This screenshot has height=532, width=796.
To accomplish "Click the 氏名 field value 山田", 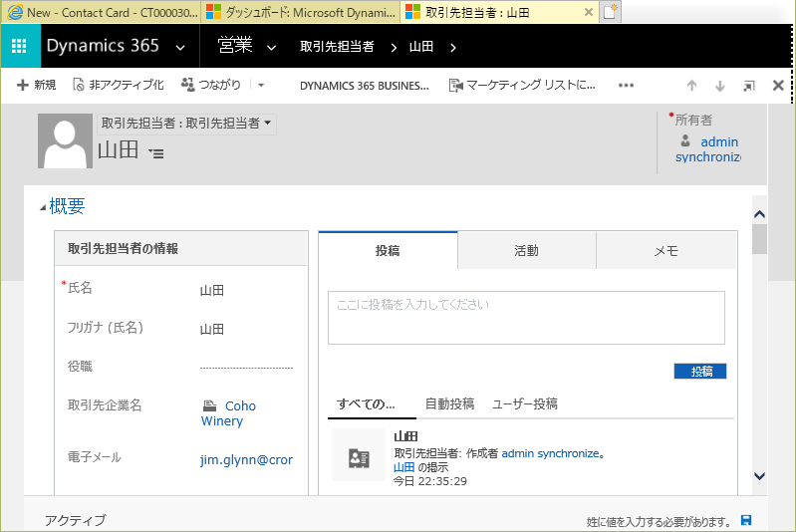I will pos(212,290).
